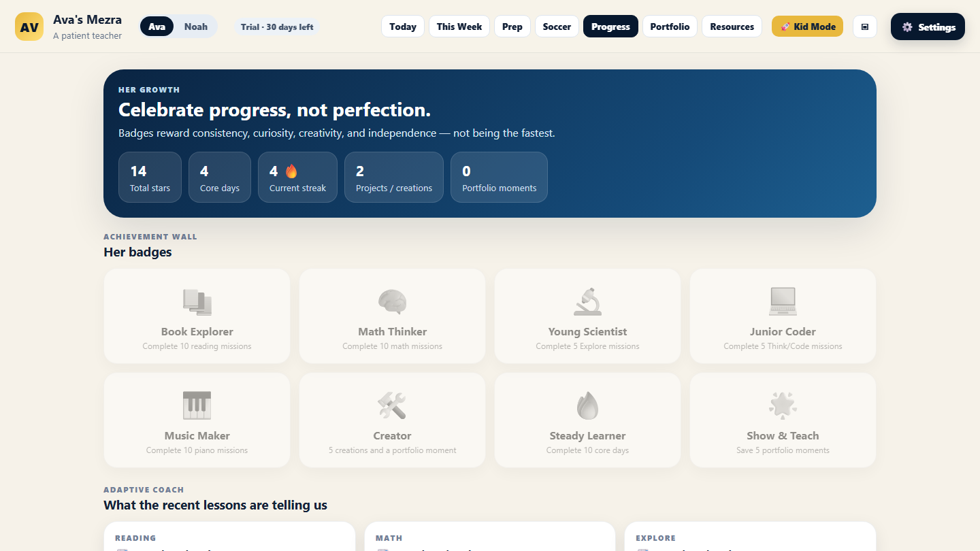This screenshot has height=551, width=980.
Task: Click the Creator hammer and wrench icon
Action: pos(393,406)
